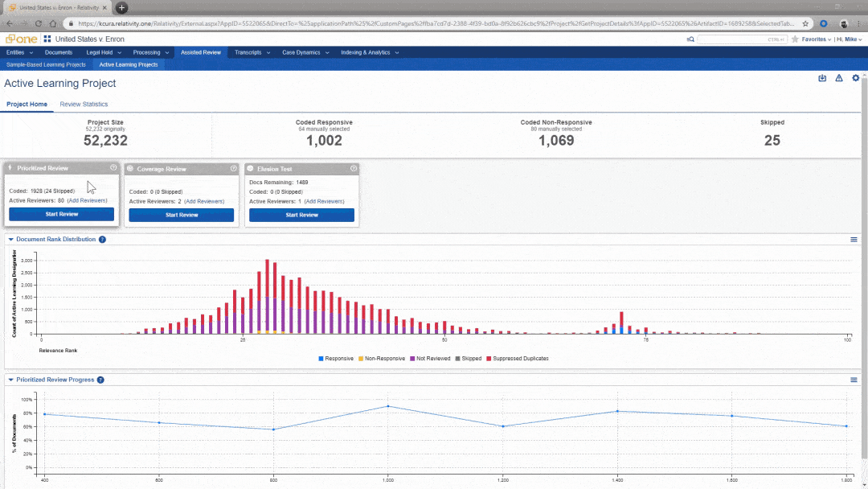Open the hamburger menu on Document Rank Distribution chart
Screen dimensions: 868x489
click(x=854, y=239)
